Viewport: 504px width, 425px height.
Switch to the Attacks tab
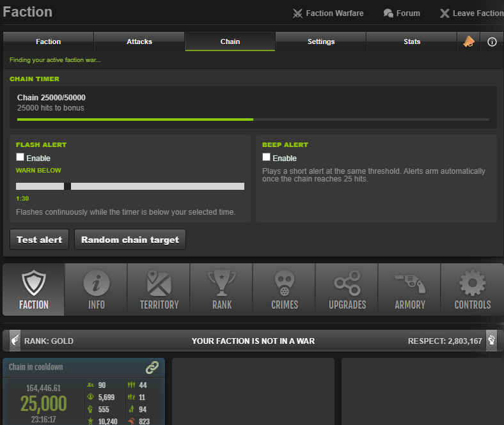(x=139, y=42)
